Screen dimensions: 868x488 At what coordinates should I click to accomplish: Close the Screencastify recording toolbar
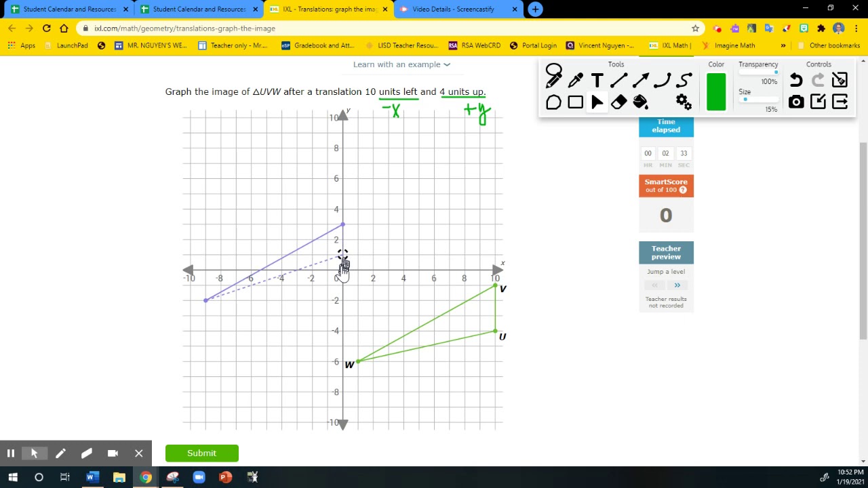pyautogui.click(x=138, y=453)
